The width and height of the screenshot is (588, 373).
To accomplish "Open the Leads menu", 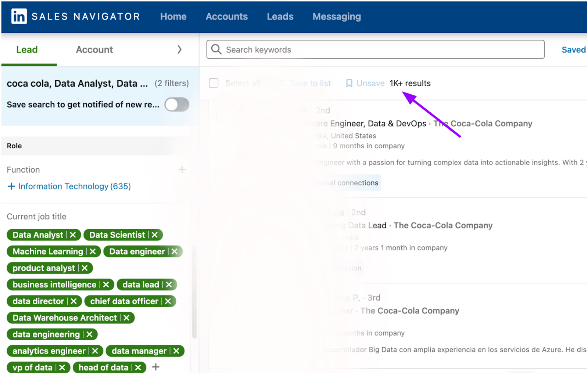I will coord(280,17).
